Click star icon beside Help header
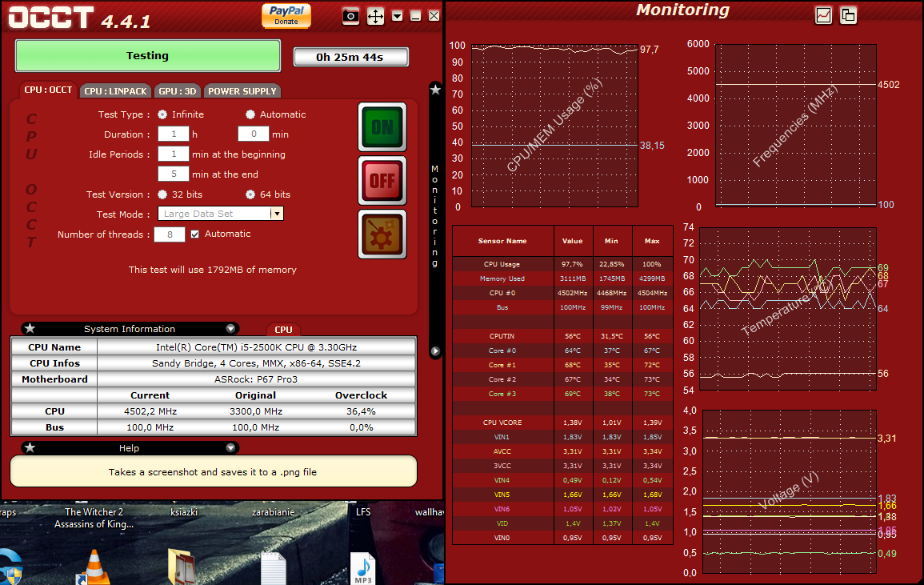The width and height of the screenshot is (924, 585). pos(30,447)
